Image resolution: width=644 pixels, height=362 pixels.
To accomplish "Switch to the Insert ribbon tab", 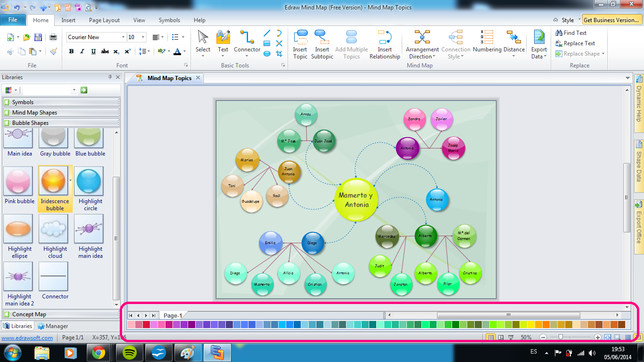I will pos(68,20).
